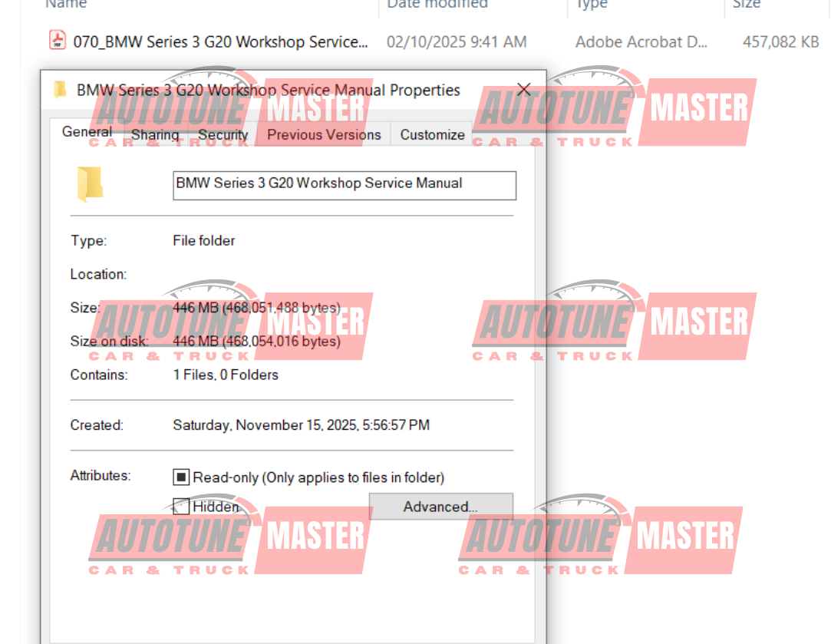Click the PDF icon of the 070_BMW file
The image size is (831, 644).
click(x=58, y=41)
